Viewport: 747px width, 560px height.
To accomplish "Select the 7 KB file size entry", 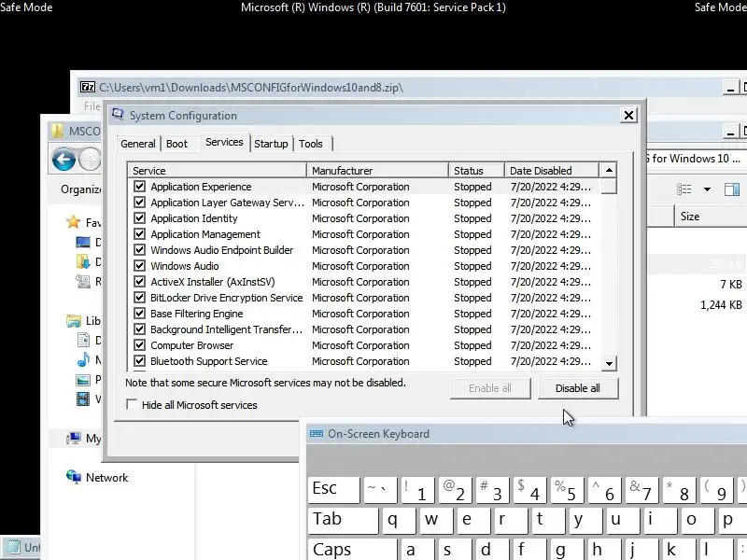I will (x=731, y=285).
